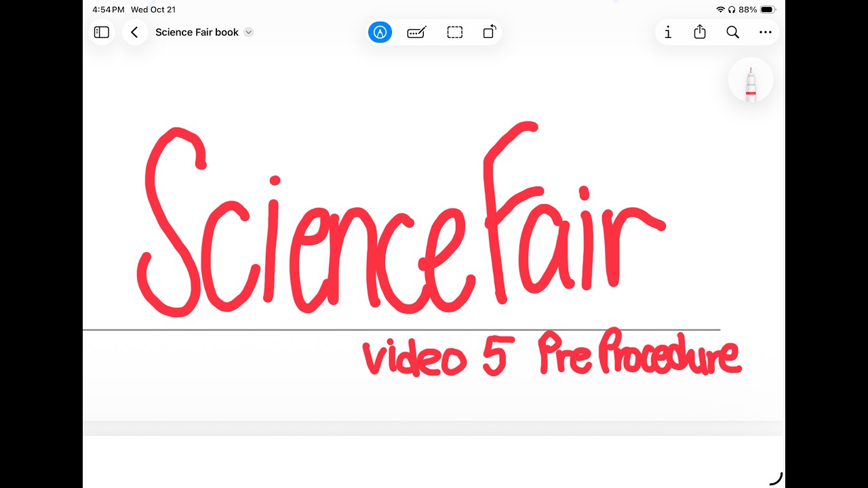Open the Science Fair book title dropdown
This screenshot has width=868, height=488.
[248, 32]
